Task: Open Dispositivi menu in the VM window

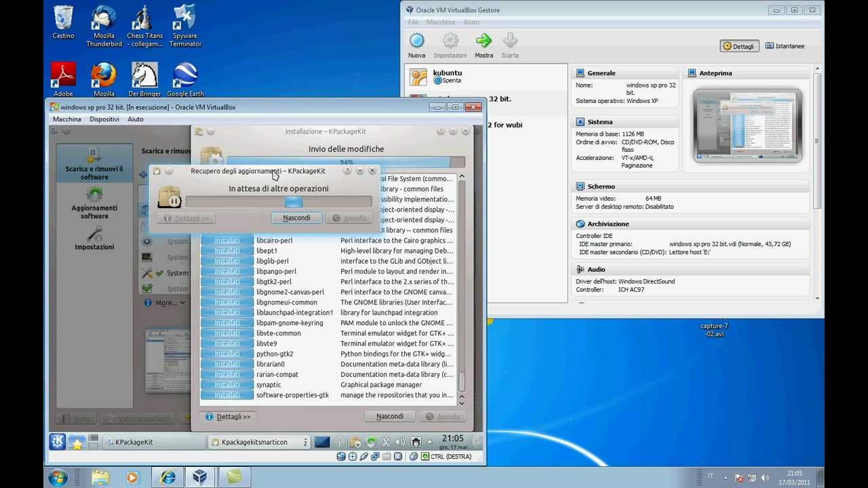Action: [x=104, y=119]
